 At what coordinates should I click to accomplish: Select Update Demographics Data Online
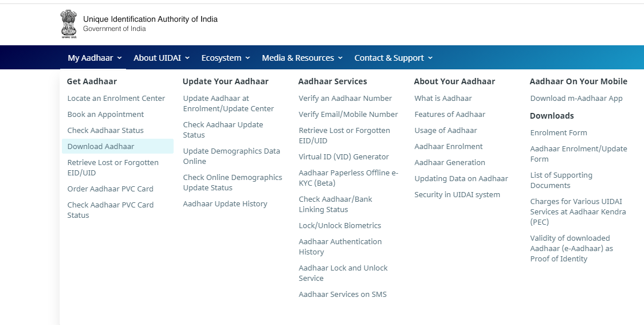click(231, 156)
